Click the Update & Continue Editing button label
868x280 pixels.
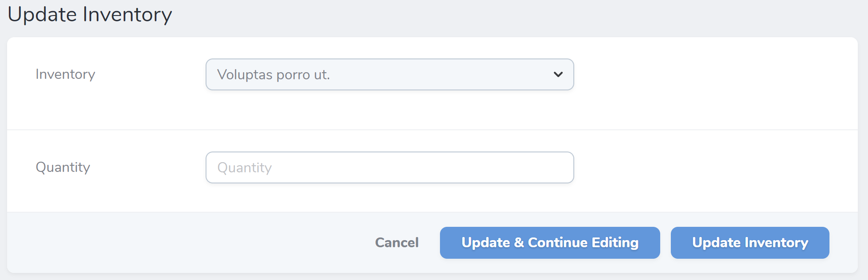[x=549, y=242]
